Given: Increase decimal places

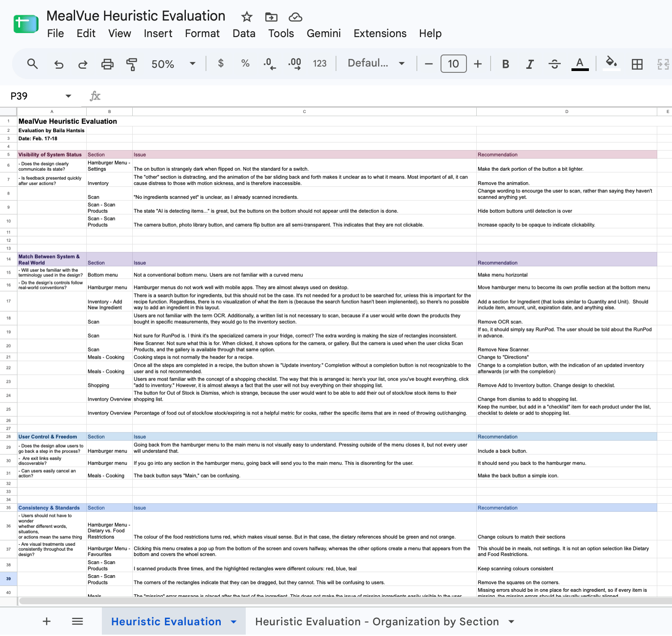Looking at the screenshot, I should [x=295, y=64].
